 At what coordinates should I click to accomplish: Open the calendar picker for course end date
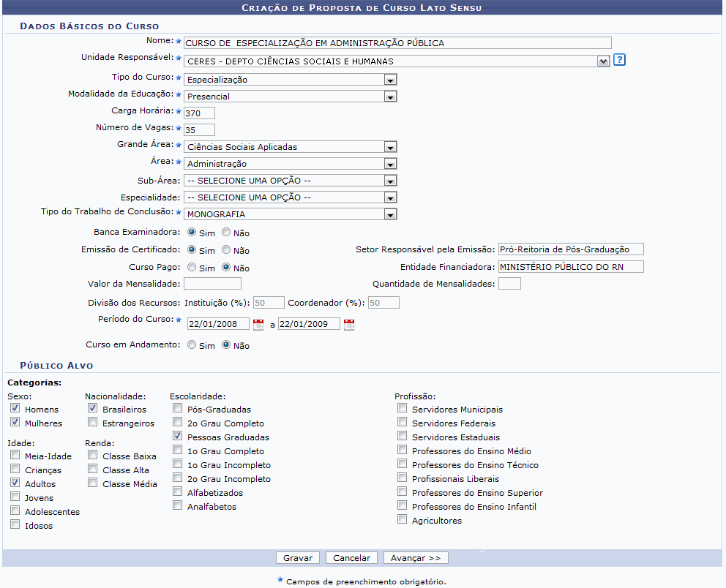349,325
